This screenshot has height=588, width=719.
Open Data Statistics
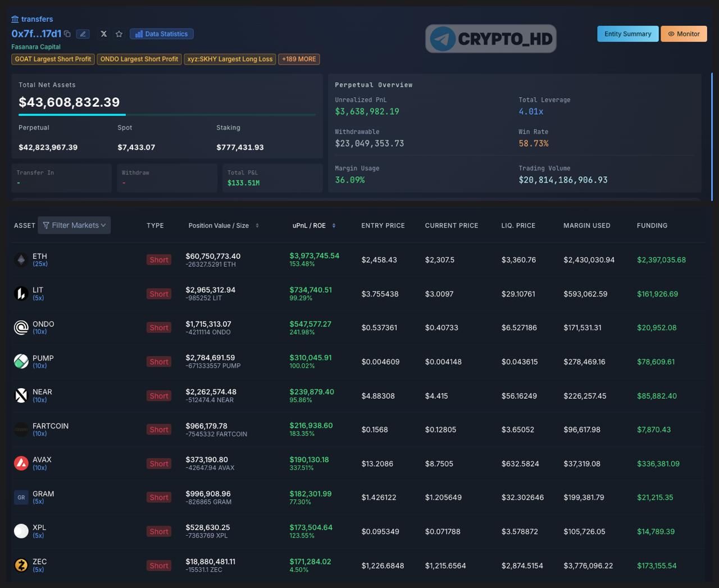(x=162, y=34)
